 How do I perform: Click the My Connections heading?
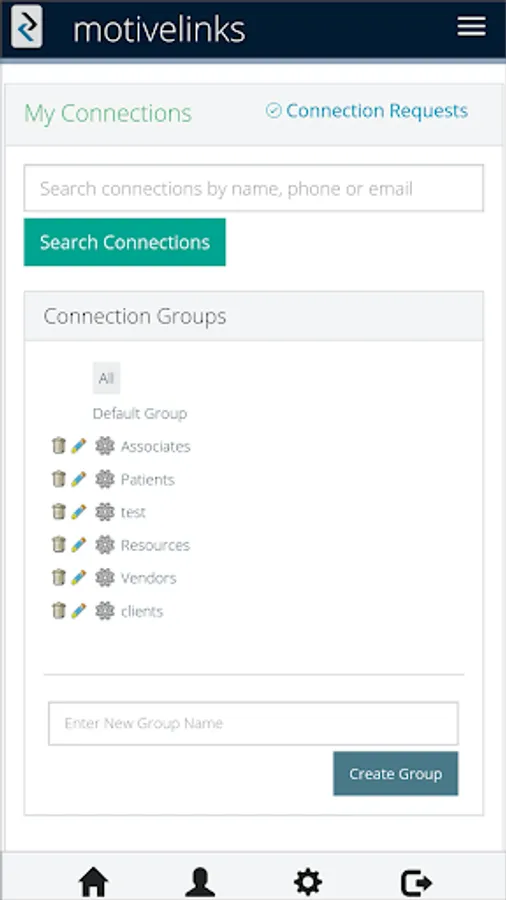108,113
